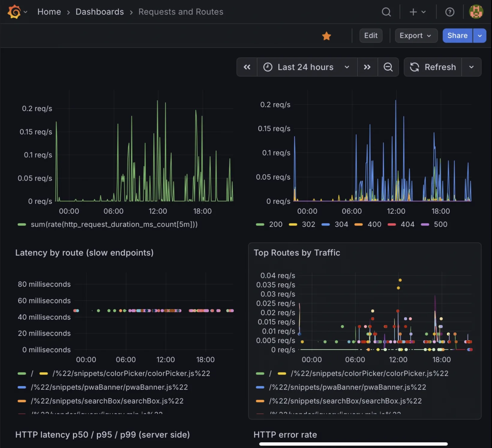Open the Dashboards breadcrumb
Screen dimensions: 492x448
coord(100,12)
